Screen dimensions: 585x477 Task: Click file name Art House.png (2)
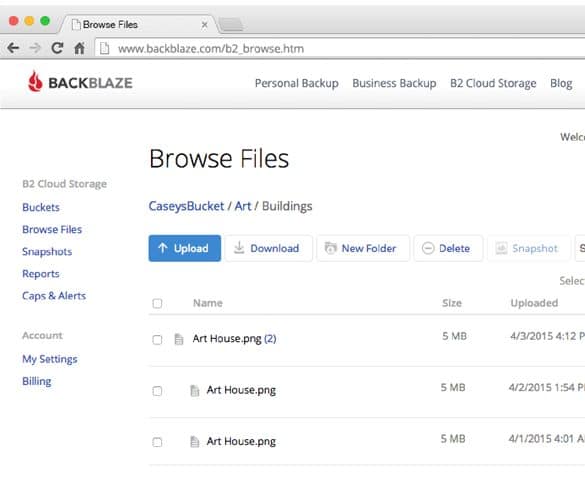(x=227, y=339)
